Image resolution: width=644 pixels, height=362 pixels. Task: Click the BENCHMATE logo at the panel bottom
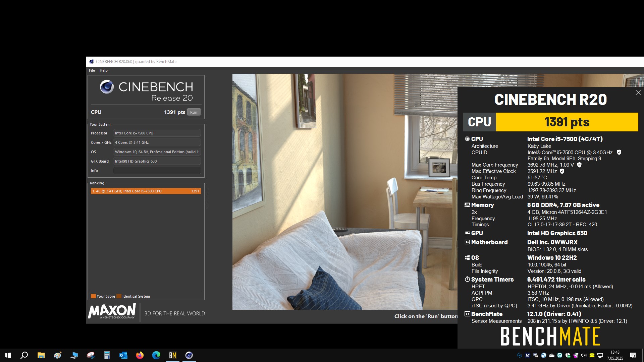point(550,336)
